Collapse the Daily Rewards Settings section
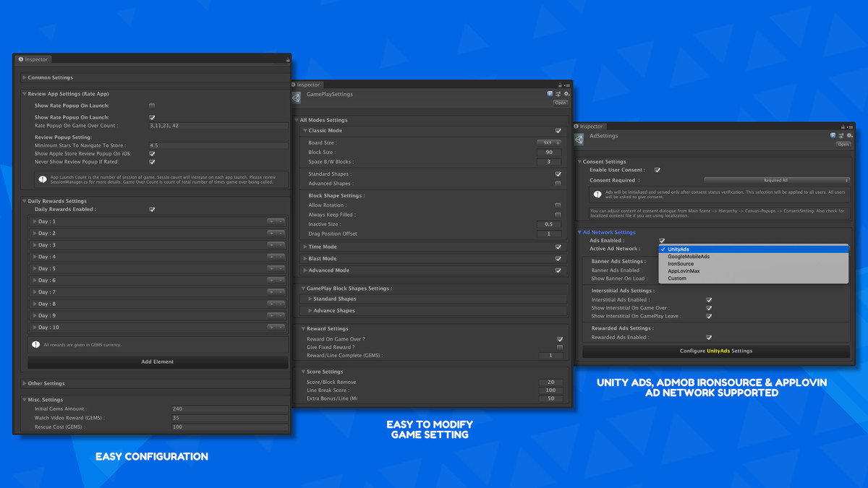This screenshot has height=488, width=868. 25,201
